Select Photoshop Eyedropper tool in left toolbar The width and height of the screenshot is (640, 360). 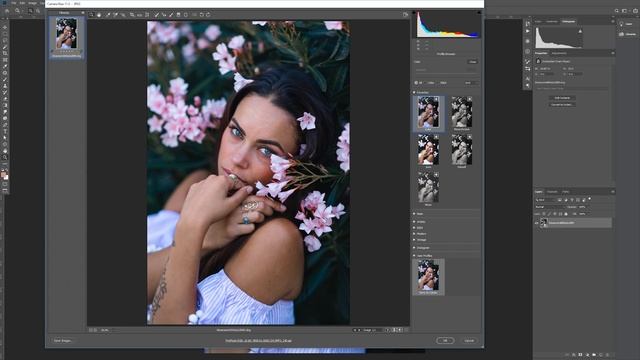[x=5, y=67]
